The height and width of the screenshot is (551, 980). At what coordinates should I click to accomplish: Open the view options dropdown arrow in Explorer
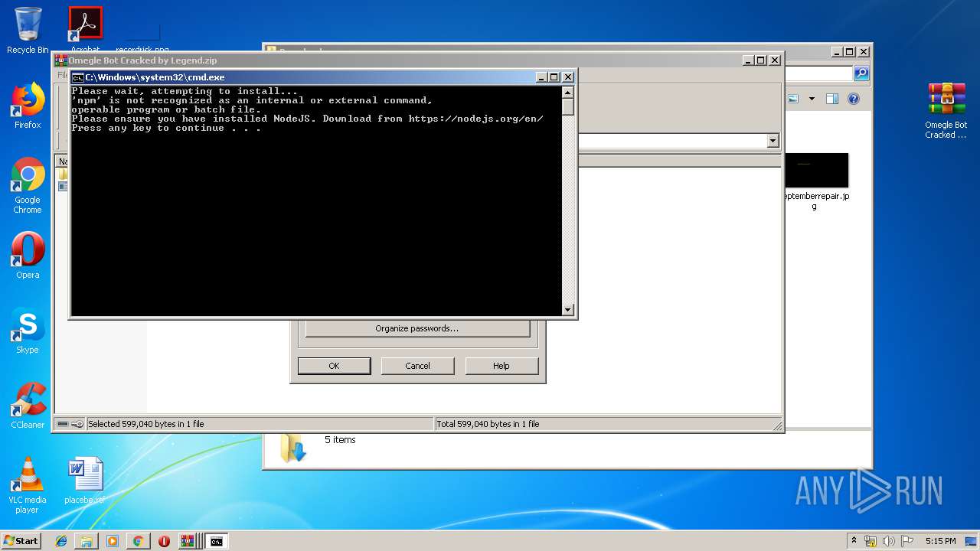(812, 99)
